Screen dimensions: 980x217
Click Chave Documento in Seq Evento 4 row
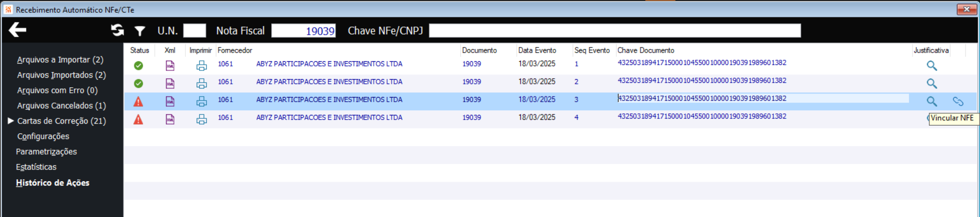pyautogui.click(x=702, y=116)
